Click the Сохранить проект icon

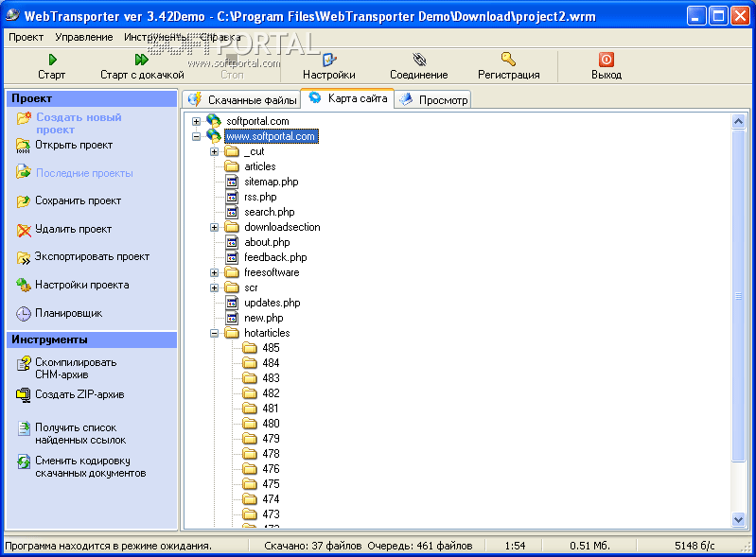click(x=24, y=200)
